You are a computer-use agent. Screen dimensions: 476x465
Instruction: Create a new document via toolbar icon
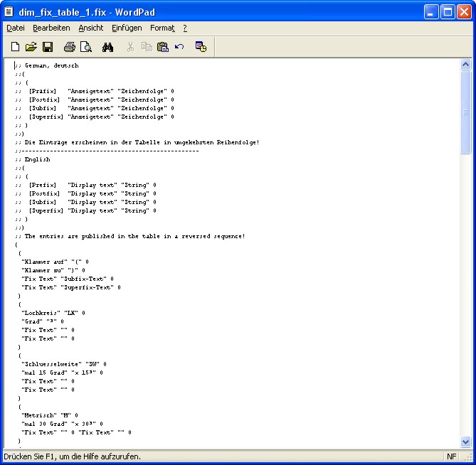15,47
